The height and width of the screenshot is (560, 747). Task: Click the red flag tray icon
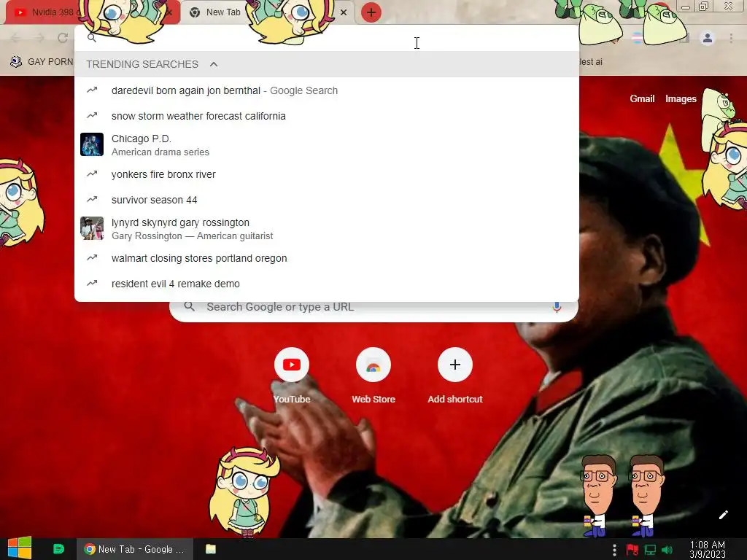point(632,550)
